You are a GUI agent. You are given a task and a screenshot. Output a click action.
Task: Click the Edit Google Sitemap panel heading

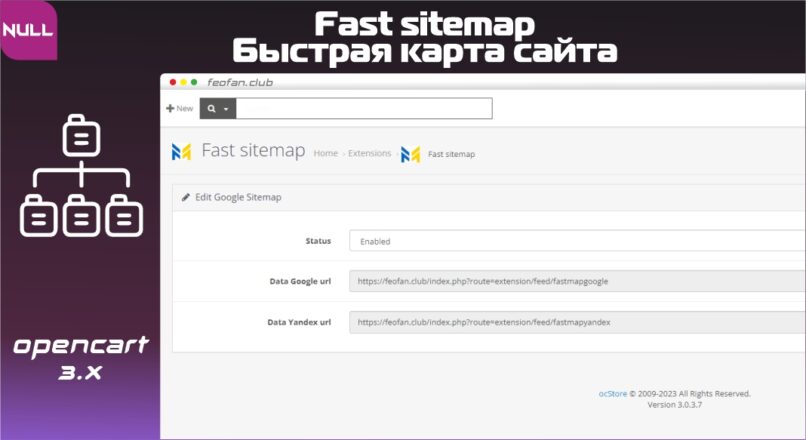[238, 197]
